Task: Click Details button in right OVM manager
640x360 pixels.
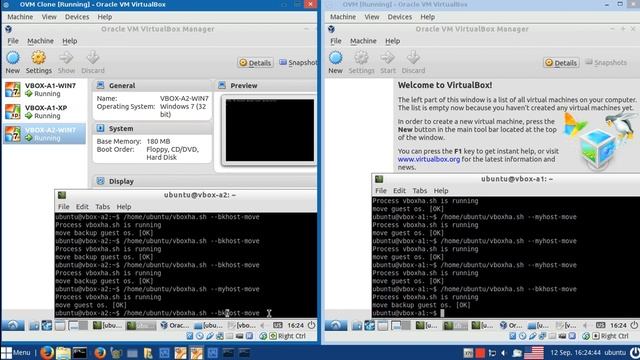Action: click(561, 62)
